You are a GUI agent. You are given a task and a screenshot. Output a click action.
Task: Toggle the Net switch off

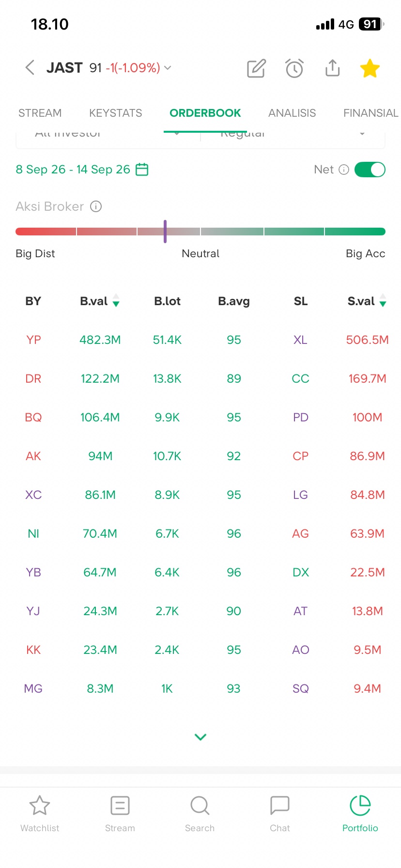click(370, 170)
